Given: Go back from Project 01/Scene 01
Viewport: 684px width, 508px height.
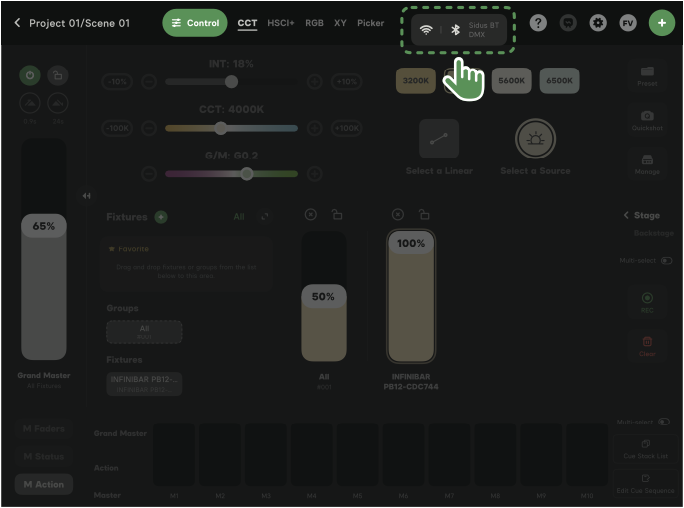Looking at the screenshot, I should [x=17, y=23].
